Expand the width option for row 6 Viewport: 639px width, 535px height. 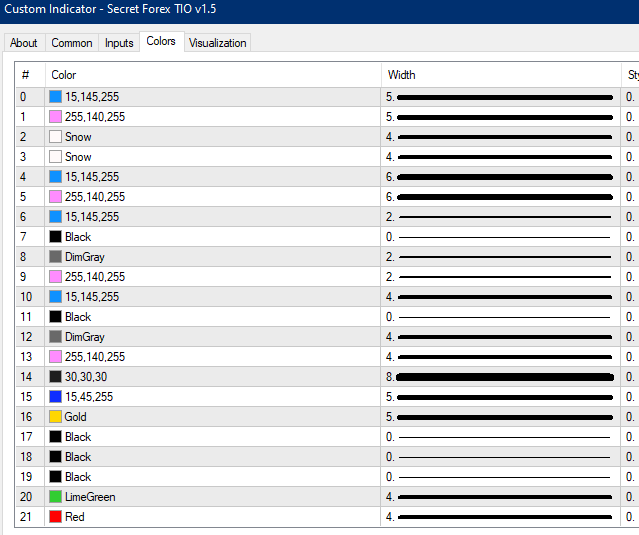pos(500,217)
